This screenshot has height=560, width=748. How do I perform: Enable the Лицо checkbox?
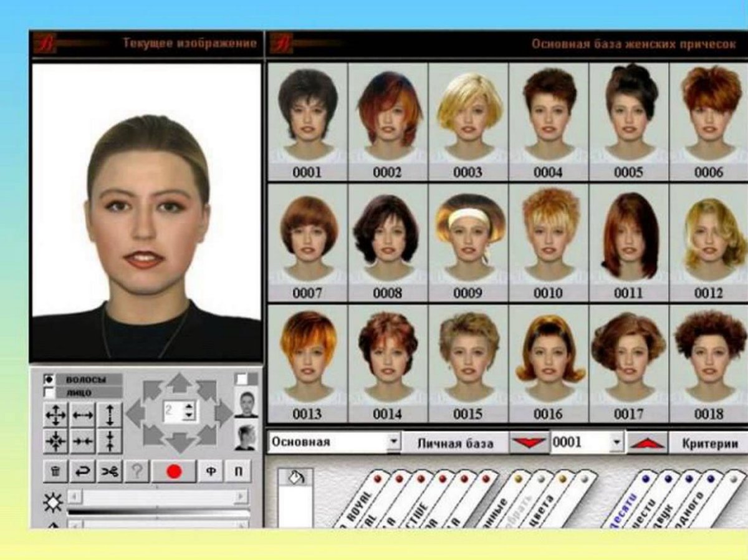[48, 392]
